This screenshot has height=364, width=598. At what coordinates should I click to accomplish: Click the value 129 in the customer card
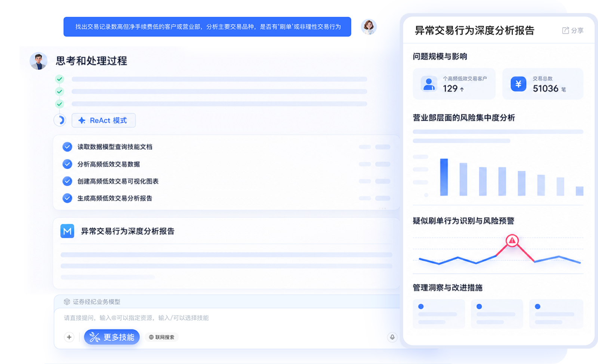click(x=450, y=88)
